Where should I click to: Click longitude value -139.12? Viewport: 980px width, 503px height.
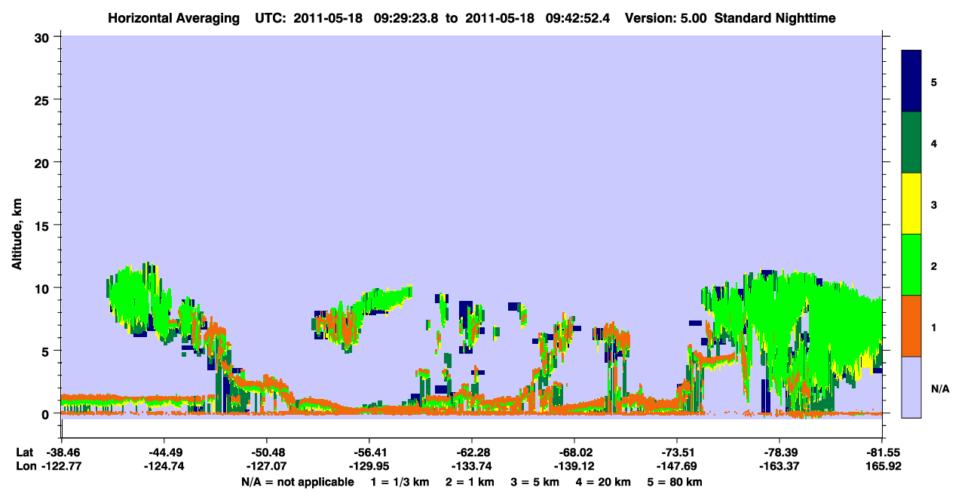(x=574, y=466)
